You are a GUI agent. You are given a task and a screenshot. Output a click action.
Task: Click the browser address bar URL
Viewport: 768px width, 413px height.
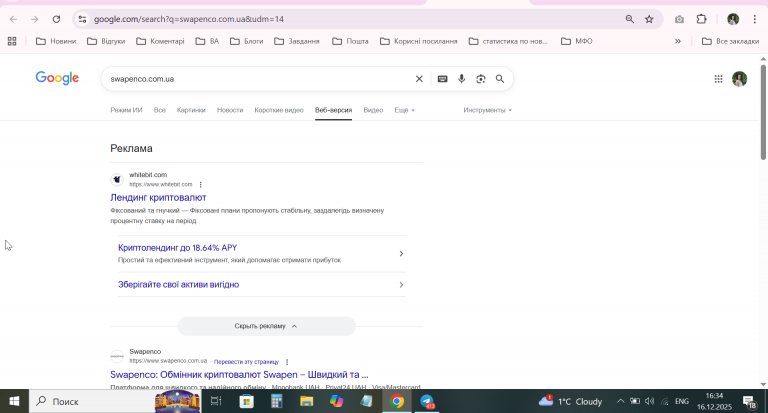click(x=189, y=19)
